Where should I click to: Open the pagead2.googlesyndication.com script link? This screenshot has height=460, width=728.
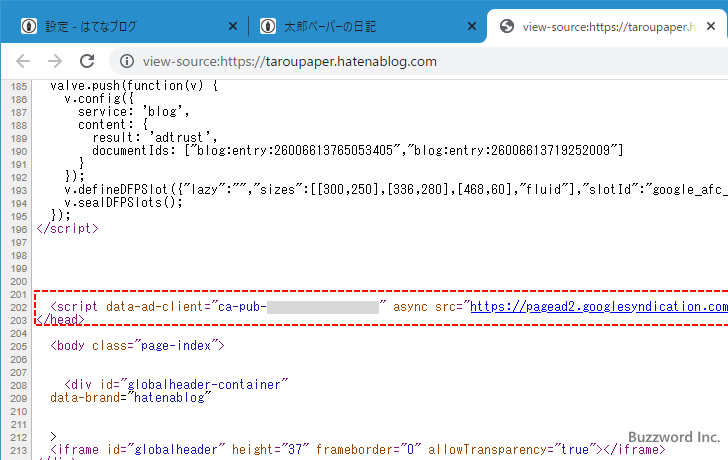(x=599, y=307)
